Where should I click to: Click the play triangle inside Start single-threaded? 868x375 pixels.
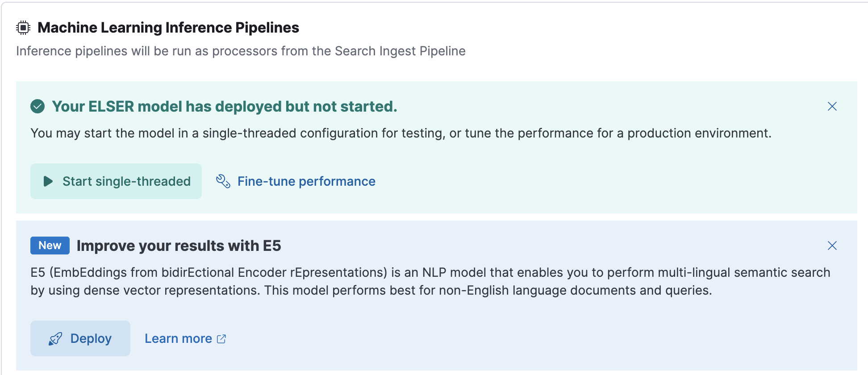(47, 181)
